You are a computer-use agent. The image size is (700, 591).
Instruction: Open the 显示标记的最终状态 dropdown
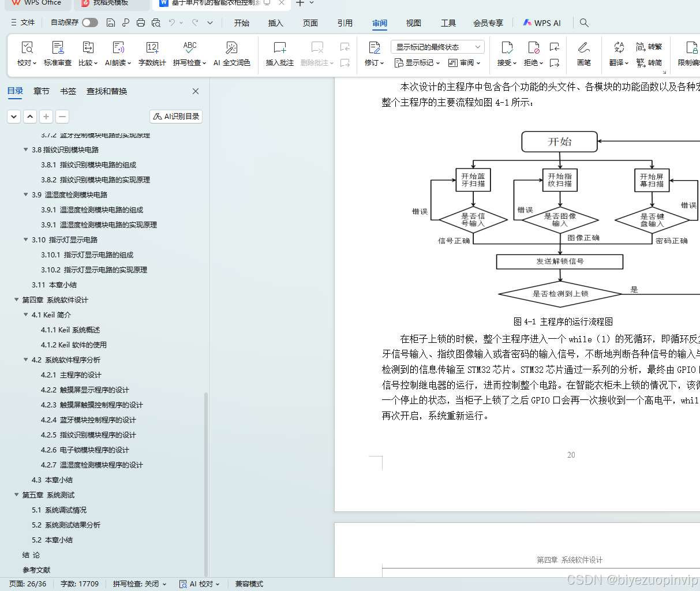click(437, 46)
